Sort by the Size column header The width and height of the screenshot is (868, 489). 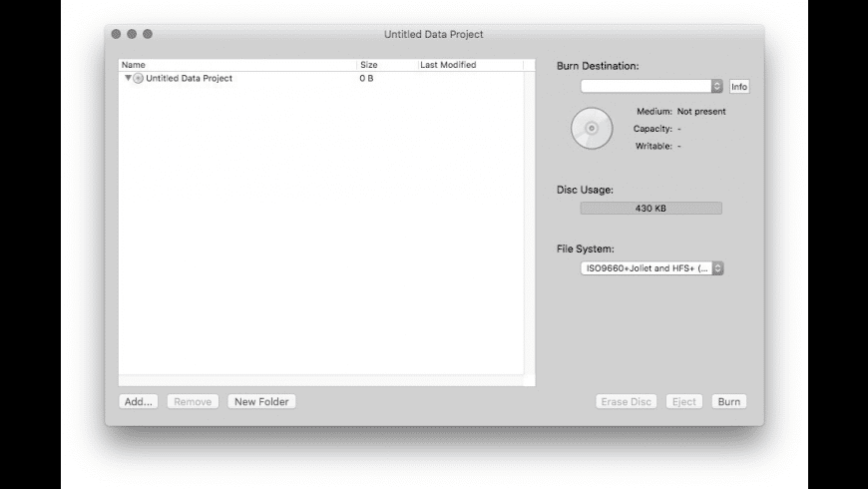click(387, 65)
